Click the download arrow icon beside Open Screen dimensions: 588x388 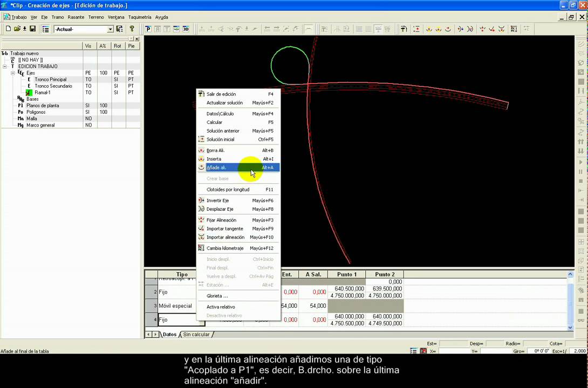pos(24,29)
